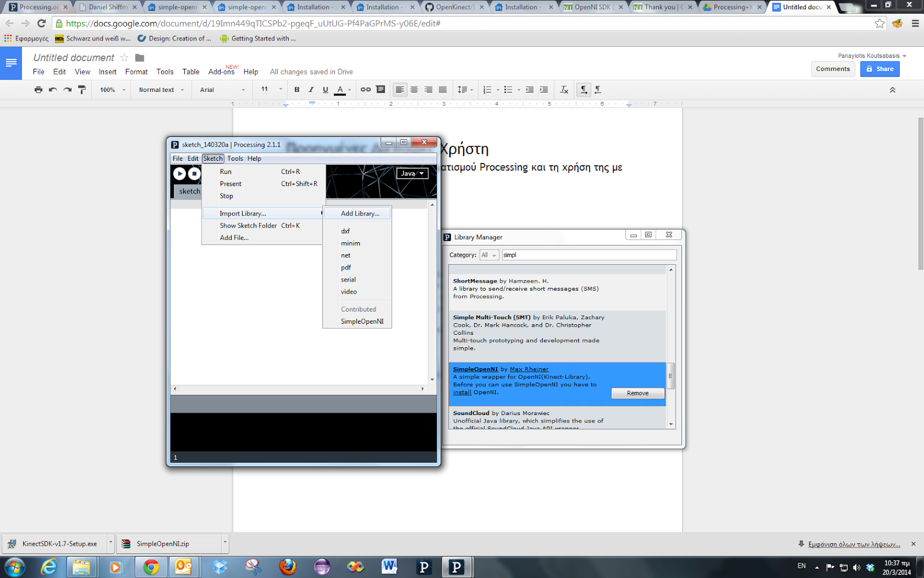This screenshot has width=924, height=578.
Task: Open KinectSDK download options arrow
Action: [110, 543]
